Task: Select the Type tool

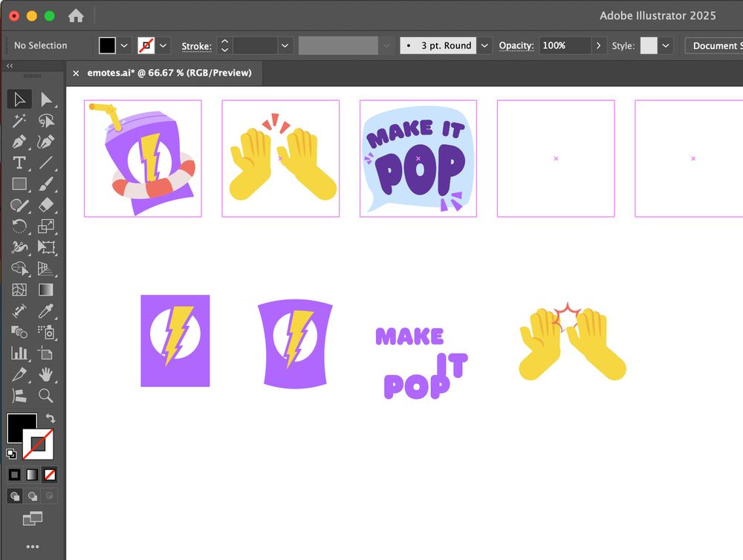Action: 19,163
